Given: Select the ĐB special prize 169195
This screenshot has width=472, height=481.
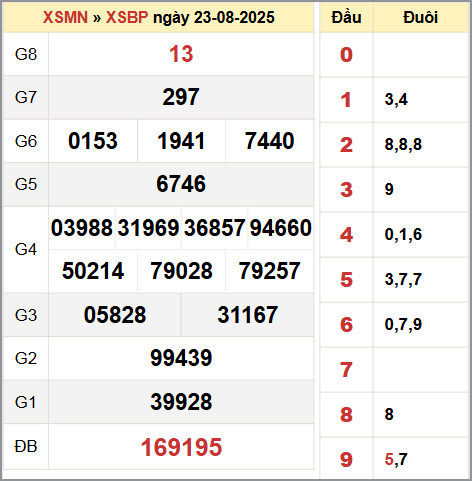Looking at the screenshot, I should (x=181, y=447).
